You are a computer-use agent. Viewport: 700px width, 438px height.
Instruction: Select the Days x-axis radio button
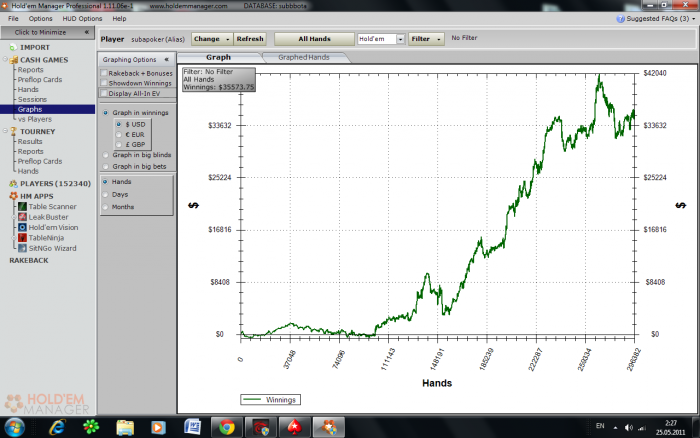(x=105, y=194)
